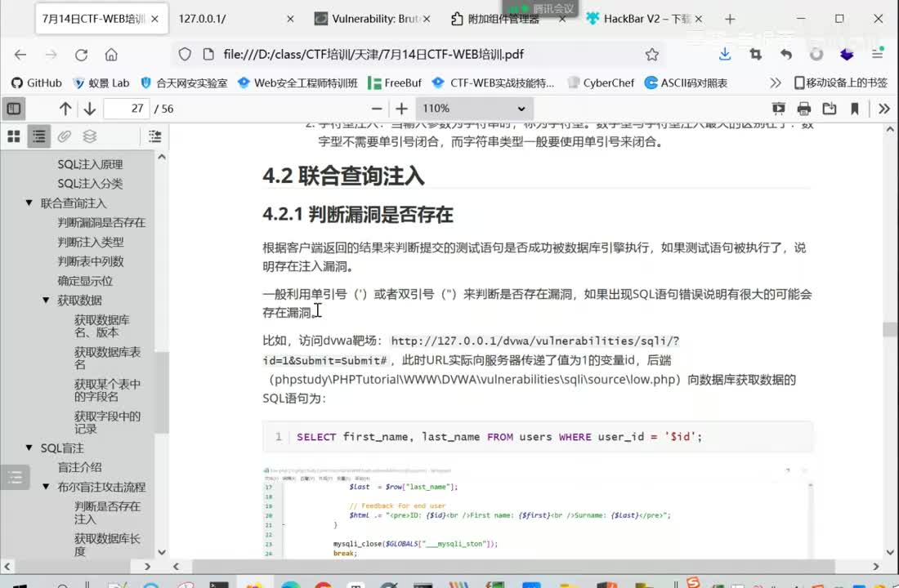Open 获取某个表中的字段名 outline entry
The image size is (899, 588).
(x=107, y=390)
